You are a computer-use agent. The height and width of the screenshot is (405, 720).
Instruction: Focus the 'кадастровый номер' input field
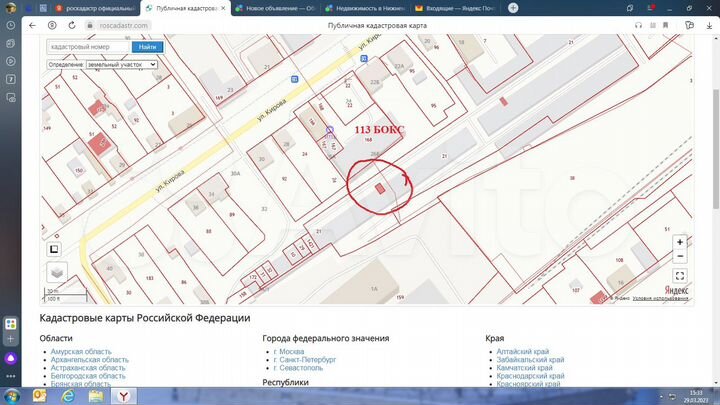tap(89, 47)
